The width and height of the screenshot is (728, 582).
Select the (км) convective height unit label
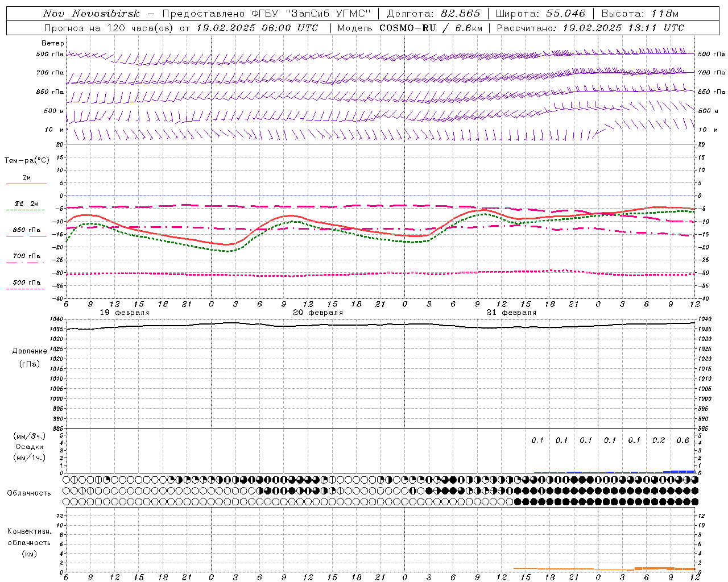[30, 554]
